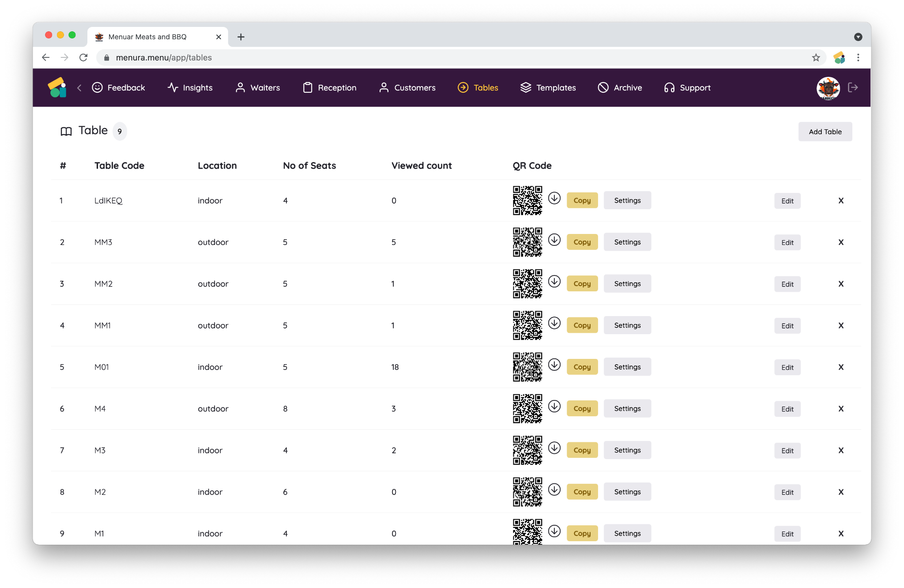Open Settings for table M2

627,492
